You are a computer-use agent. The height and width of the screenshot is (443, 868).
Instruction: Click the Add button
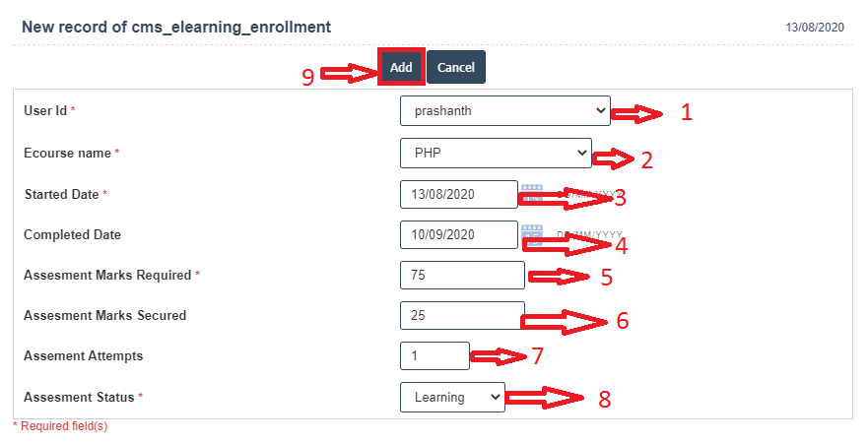point(401,67)
